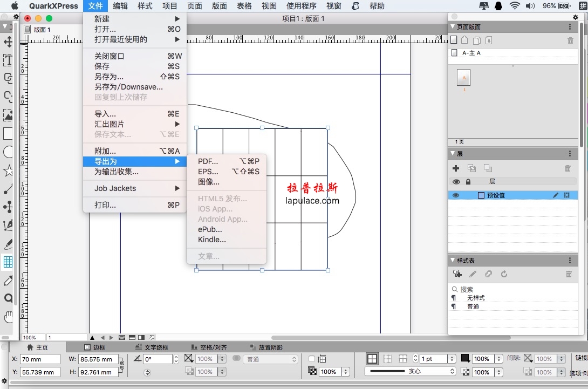
Task: Switch to the 边框 tab
Action: (x=95, y=347)
